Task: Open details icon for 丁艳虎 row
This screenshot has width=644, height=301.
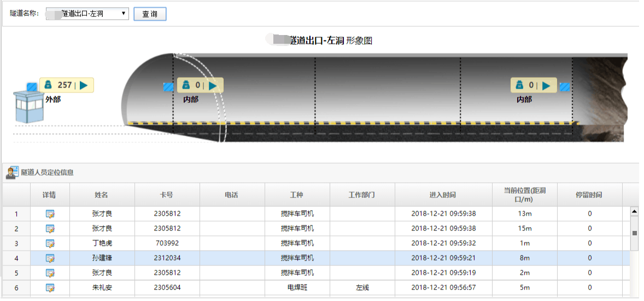Action: (x=50, y=244)
